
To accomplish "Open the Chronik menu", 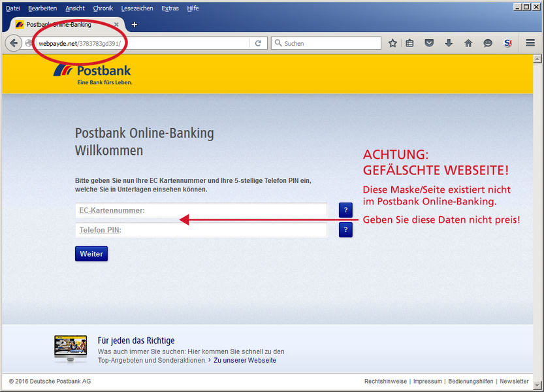I will [103, 8].
